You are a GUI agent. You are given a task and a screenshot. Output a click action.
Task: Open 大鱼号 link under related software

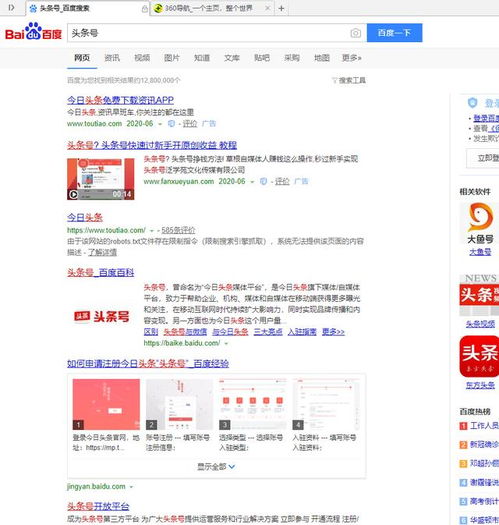[480, 252]
